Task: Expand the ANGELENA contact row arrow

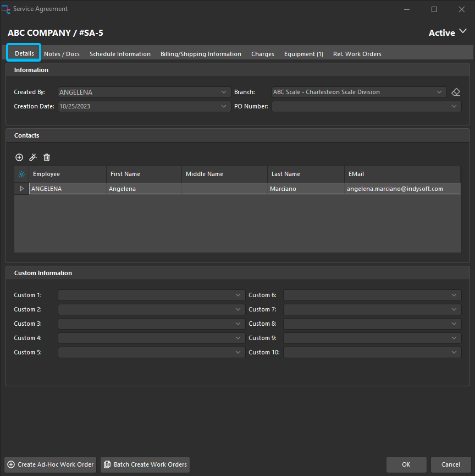Action: (x=21, y=189)
